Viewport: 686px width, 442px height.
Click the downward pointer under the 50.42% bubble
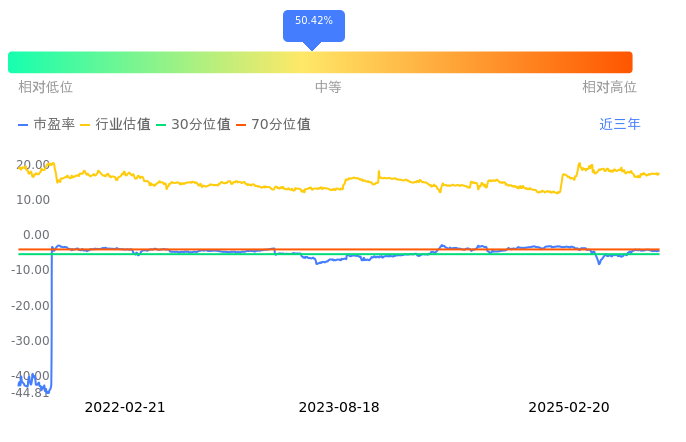(x=312, y=46)
